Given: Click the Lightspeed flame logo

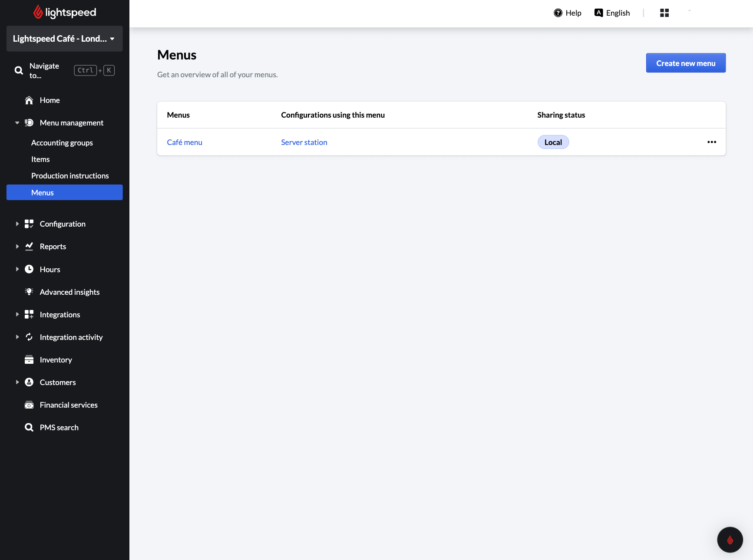Looking at the screenshot, I should pyautogui.click(x=38, y=12).
